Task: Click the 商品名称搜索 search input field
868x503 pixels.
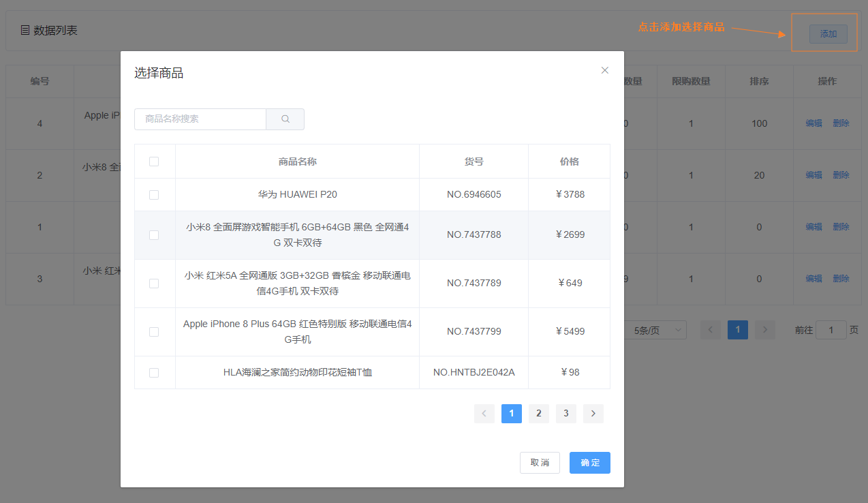Action: (x=200, y=119)
